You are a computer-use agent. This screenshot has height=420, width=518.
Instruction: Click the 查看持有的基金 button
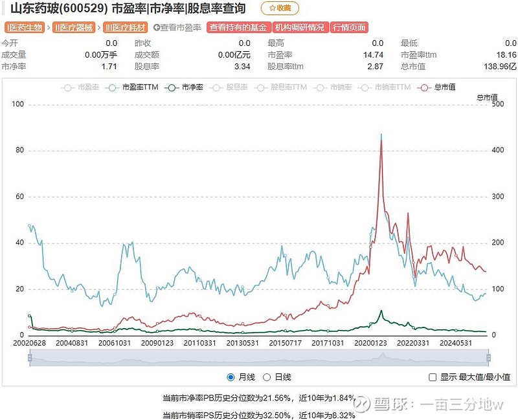238,27
